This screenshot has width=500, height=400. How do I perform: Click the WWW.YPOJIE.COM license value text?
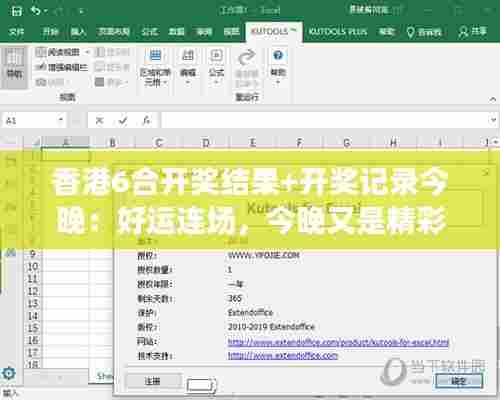tap(263, 255)
